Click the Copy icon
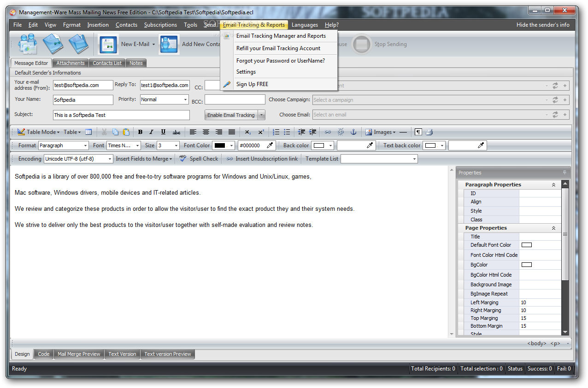 pos(115,132)
